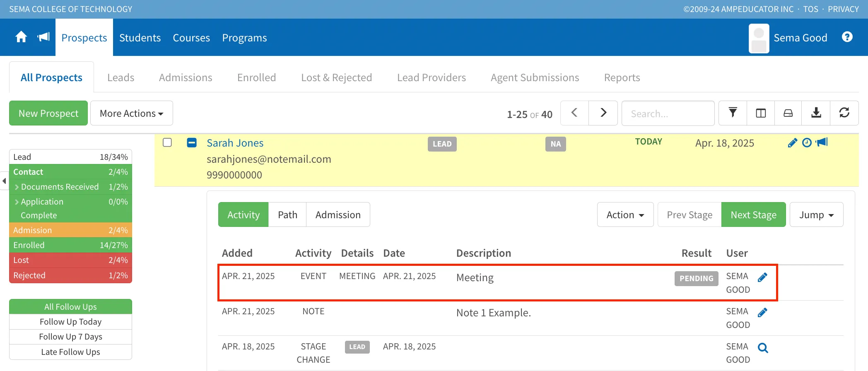Edit the Meeting event activity
The width and height of the screenshot is (868, 371).
pyautogui.click(x=762, y=277)
